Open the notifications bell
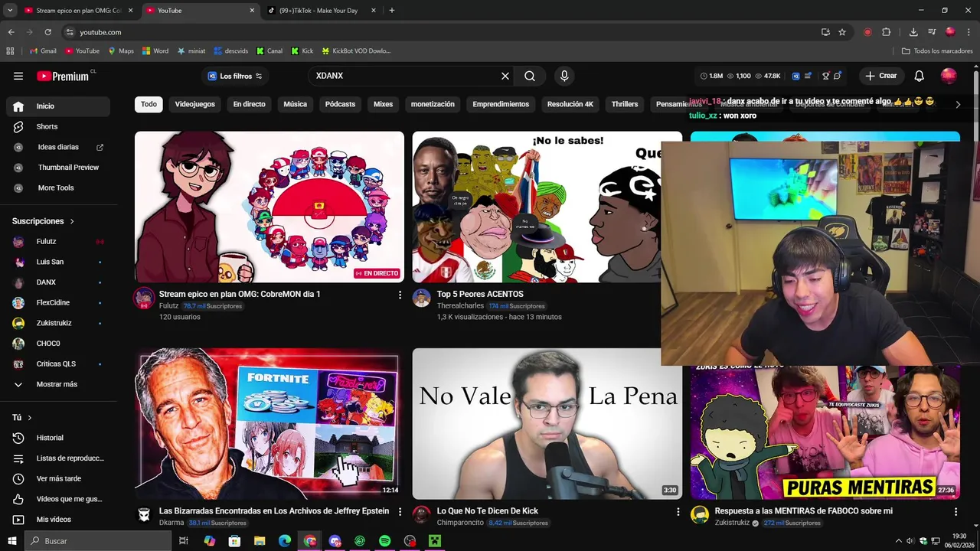This screenshot has height=551, width=980. (920, 76)
